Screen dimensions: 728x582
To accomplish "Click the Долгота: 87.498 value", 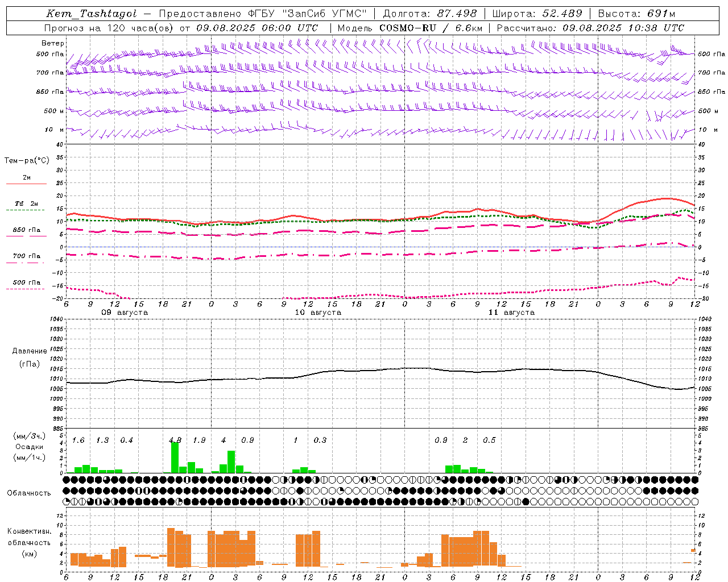I will (430, 14).
